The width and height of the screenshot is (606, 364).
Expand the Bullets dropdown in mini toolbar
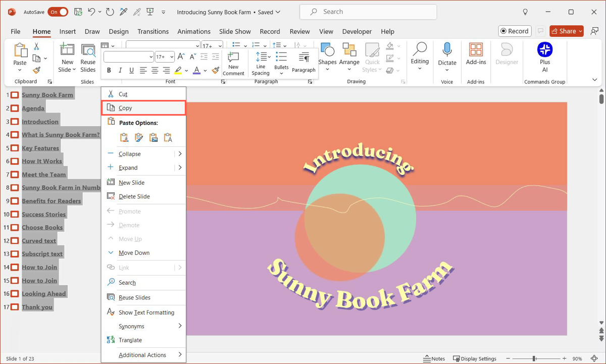click(281, 74)
